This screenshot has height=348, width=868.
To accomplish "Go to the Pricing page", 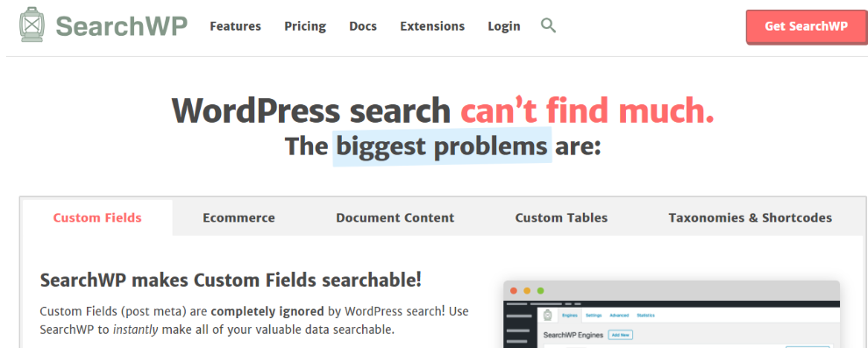I will click(x=305, y=26).
